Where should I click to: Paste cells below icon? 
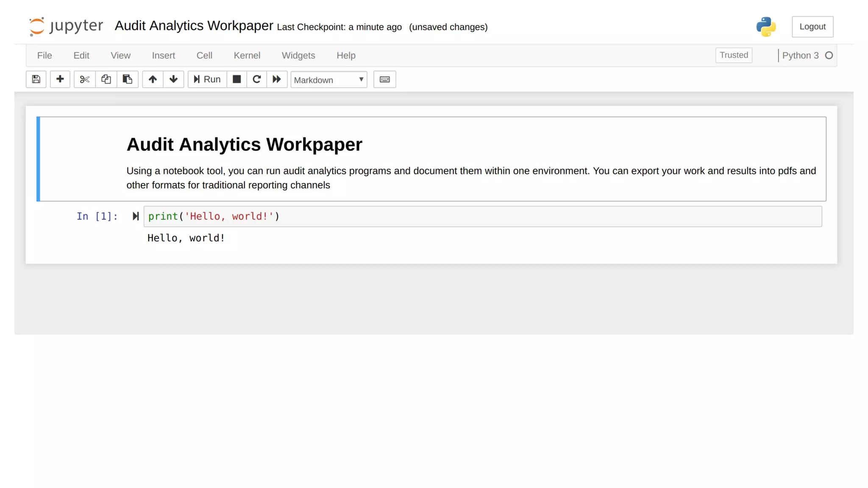127,79
